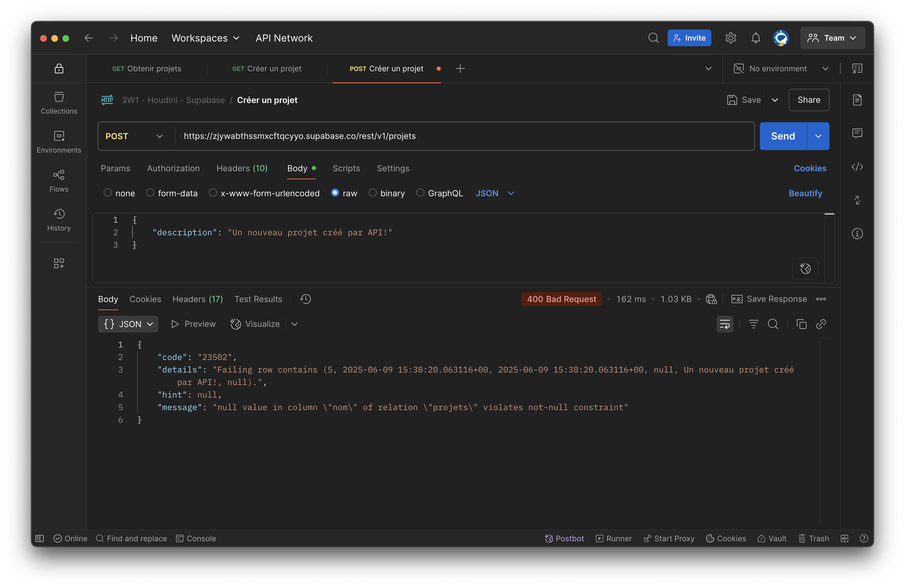Screen dimensions: 905x588
Task: Toggle the sidebar from status bar icon
Action: pos(40,538)
